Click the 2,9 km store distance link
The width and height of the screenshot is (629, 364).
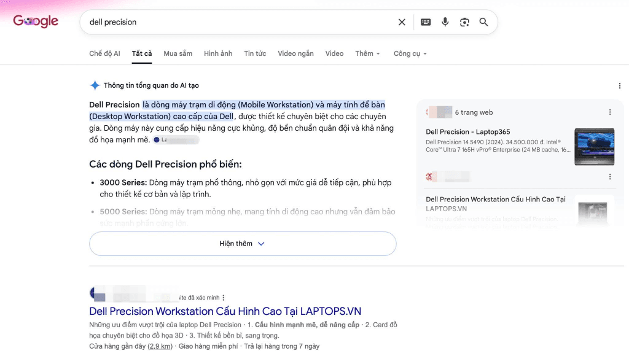coord(160,346)
